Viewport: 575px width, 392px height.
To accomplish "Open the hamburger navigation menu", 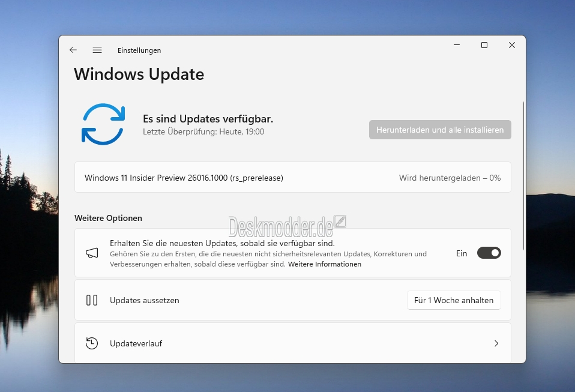I will click(x=97, y=50).
